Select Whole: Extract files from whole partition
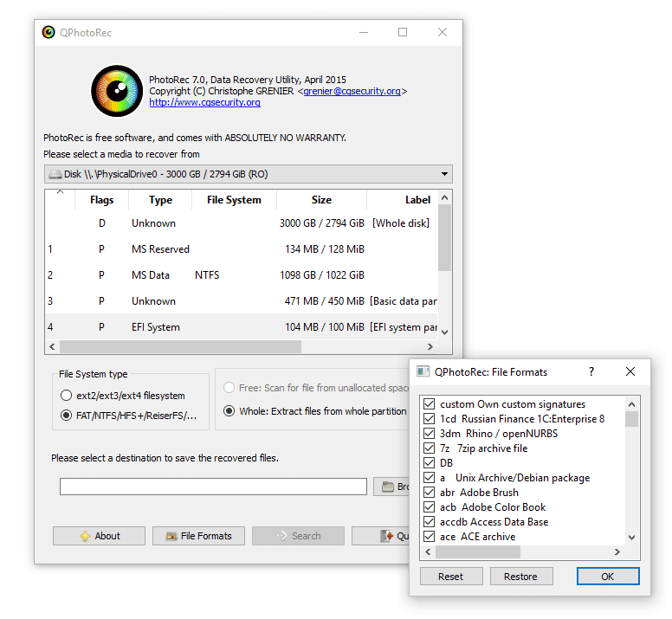The image size is (672, 619). coord(229,411)
